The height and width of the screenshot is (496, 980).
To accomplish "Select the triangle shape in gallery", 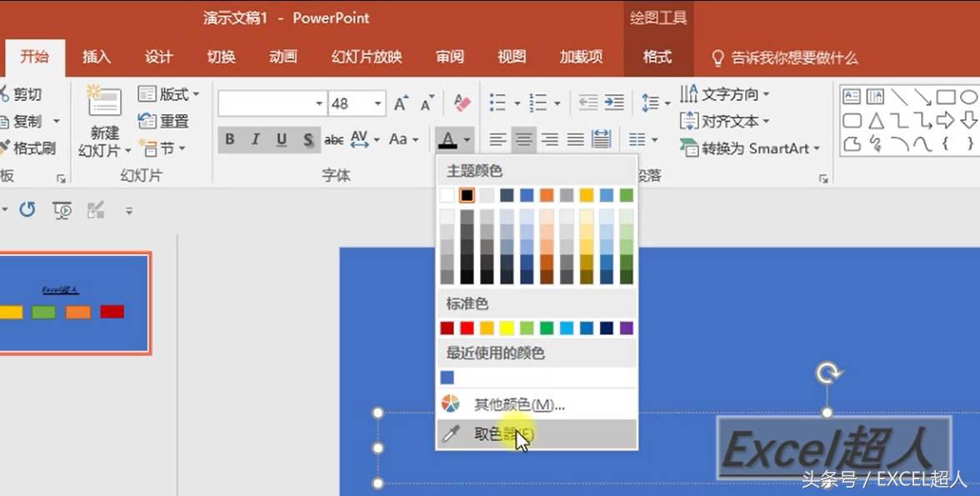I will pos(877,120).
